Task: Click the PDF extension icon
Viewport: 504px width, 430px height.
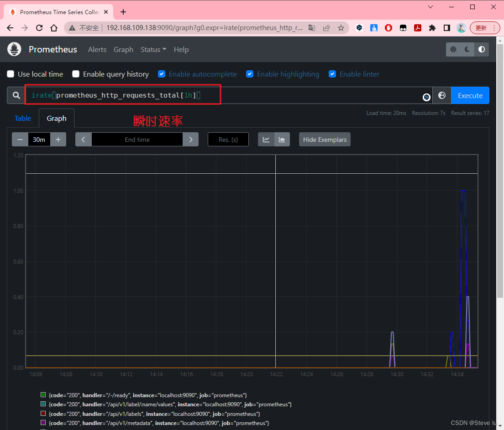Action: (x=418, y=28)
